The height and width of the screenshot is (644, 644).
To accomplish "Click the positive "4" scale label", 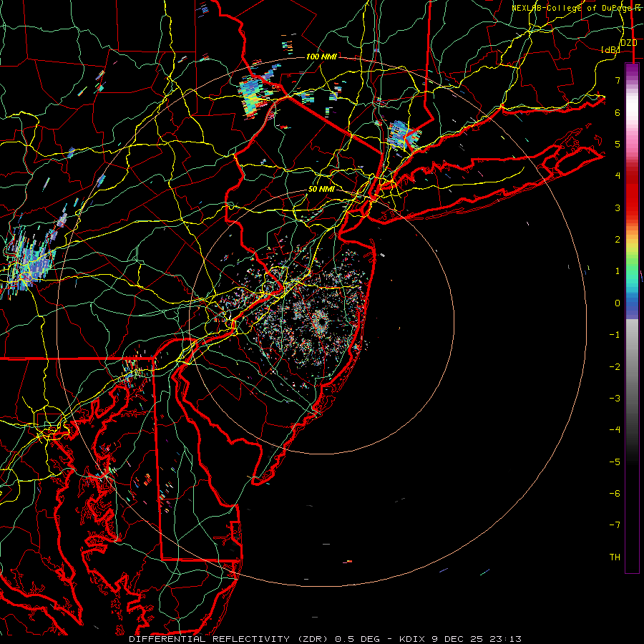I will click(618, 176).
